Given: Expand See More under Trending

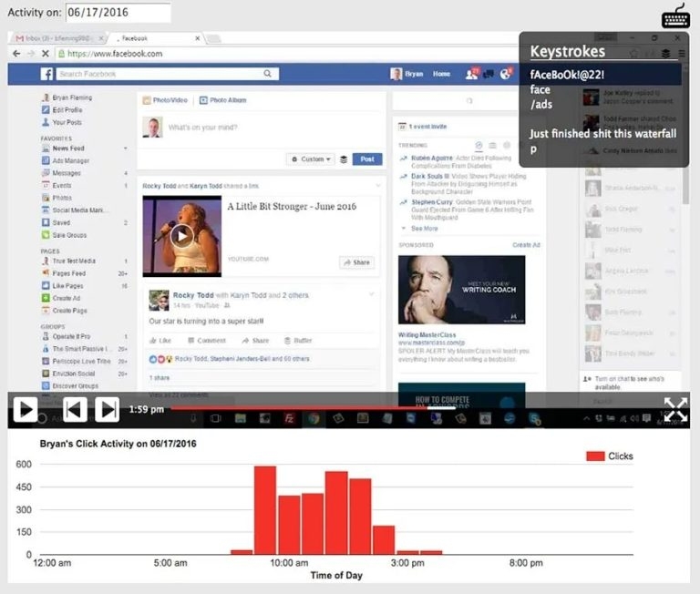Looking at the screenshot, I should pos(424,229).
